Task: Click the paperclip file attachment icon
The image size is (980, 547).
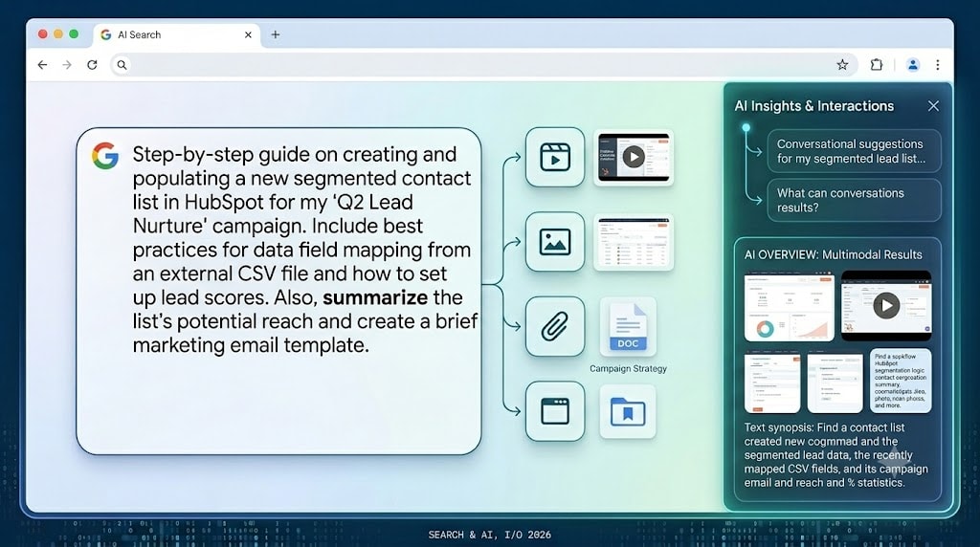Action: [x=555, y=327]
